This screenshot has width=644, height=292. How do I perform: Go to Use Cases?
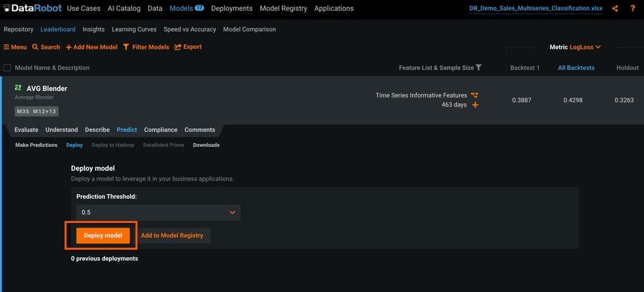tap(83, 8)
